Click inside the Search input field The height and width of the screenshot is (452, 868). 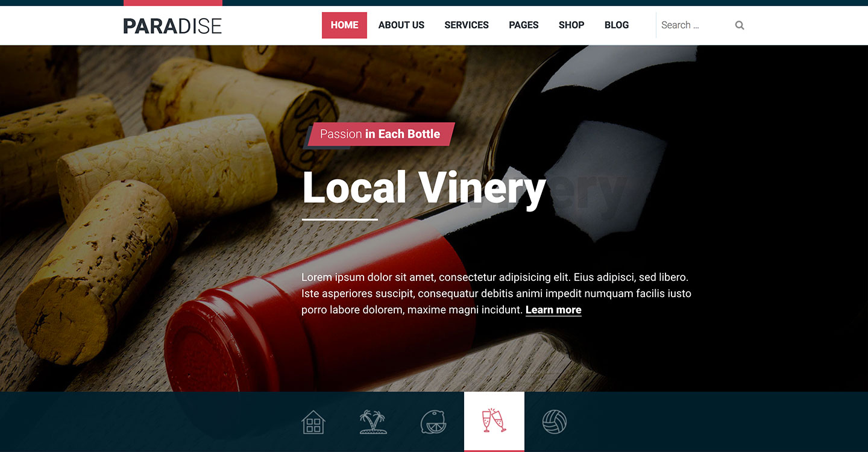point(695,25)
